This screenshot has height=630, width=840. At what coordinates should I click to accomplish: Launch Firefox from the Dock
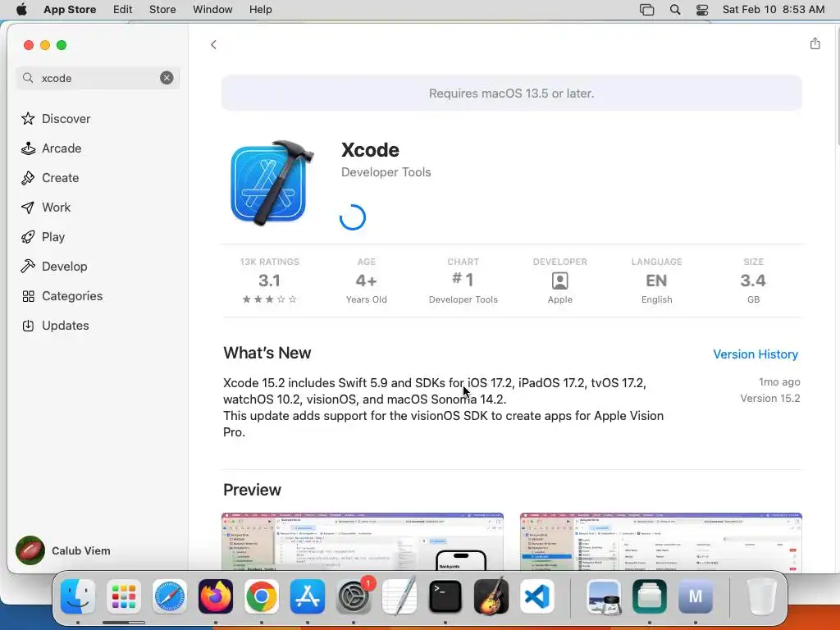point(216,596)
